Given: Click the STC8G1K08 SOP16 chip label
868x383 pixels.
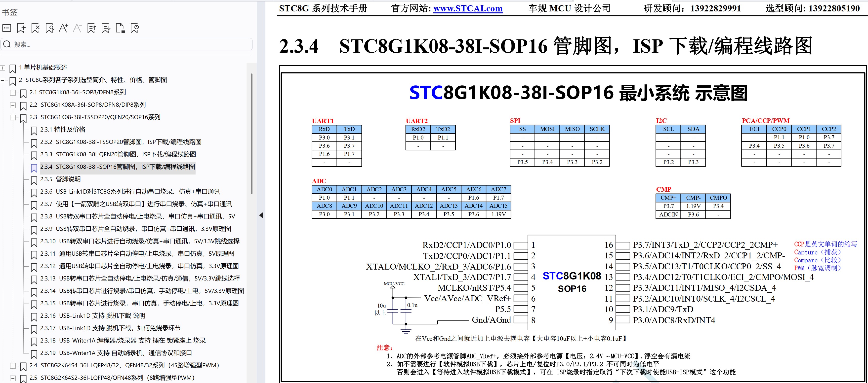Looking at the screenshot, I should pyautogui.click(x=572, y=282).
